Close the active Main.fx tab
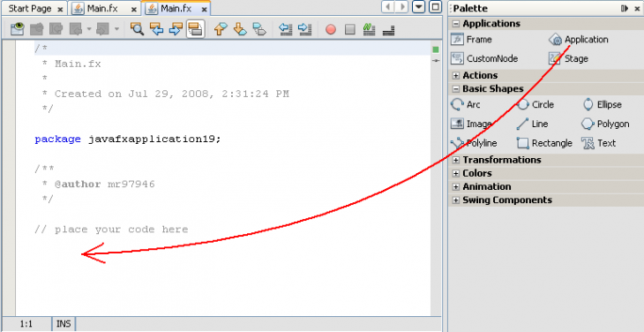This screenshot has height=332, width=644. pos(204,10)
